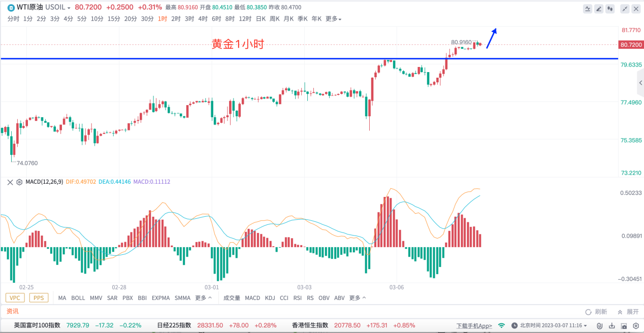Click the candlestick chart style icon
Viewport: 644px width, 333px height.
pyautogui.click(x=610, y=8)
